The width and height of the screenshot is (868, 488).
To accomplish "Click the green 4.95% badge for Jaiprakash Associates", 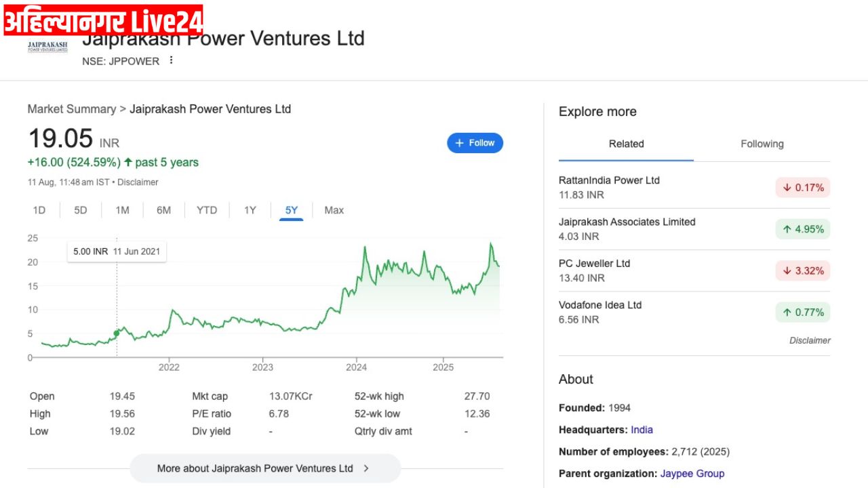I will pos(803,229).
